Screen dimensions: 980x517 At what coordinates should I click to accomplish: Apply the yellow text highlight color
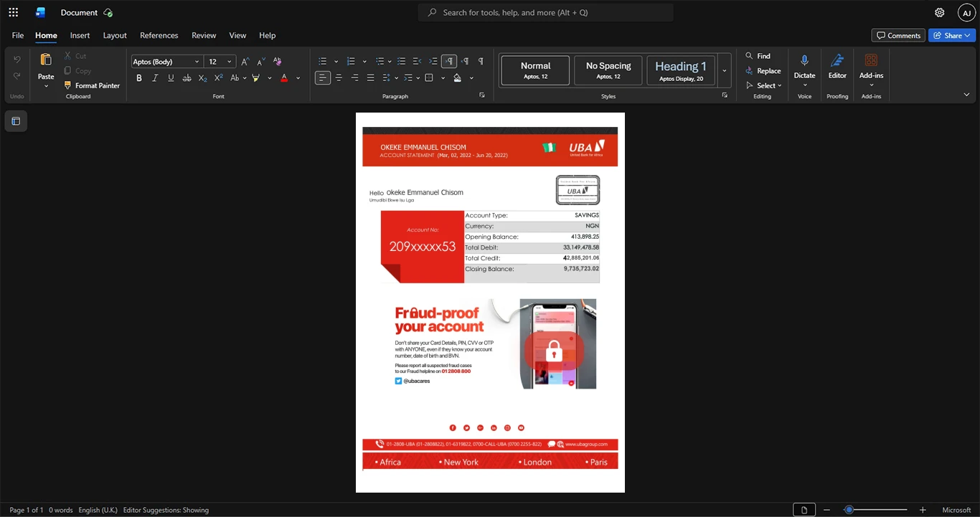pos(255,78)
